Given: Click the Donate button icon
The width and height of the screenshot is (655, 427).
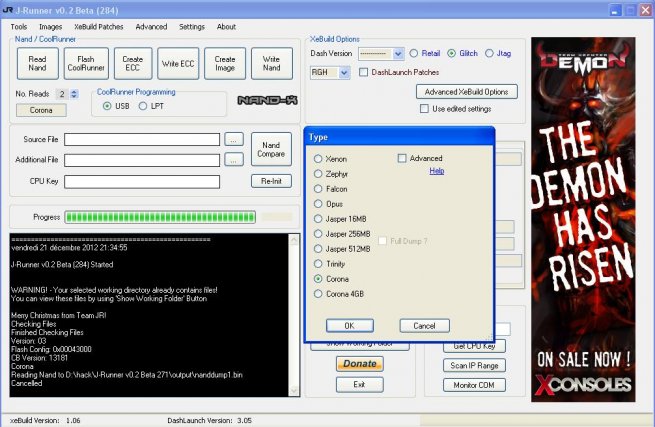Looking at the screenshot, I should pos(359,364).
